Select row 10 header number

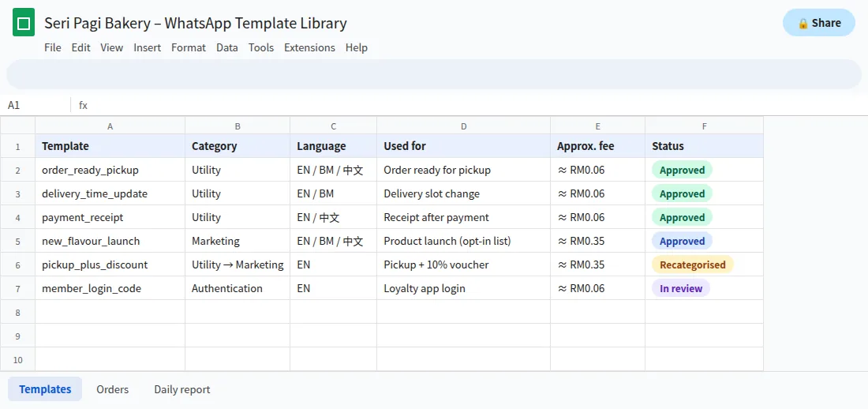click(x=17, y=360)
